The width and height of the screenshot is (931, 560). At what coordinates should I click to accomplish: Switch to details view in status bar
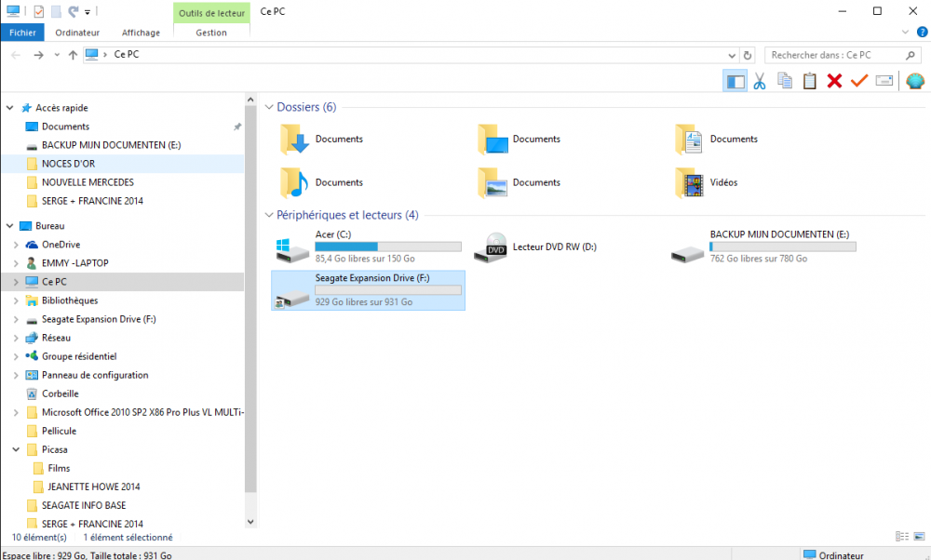click(x=901, y=537)
